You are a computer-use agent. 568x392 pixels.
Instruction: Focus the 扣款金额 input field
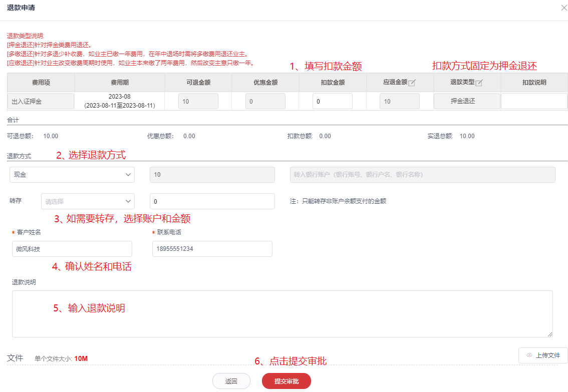tap(332, 101)
